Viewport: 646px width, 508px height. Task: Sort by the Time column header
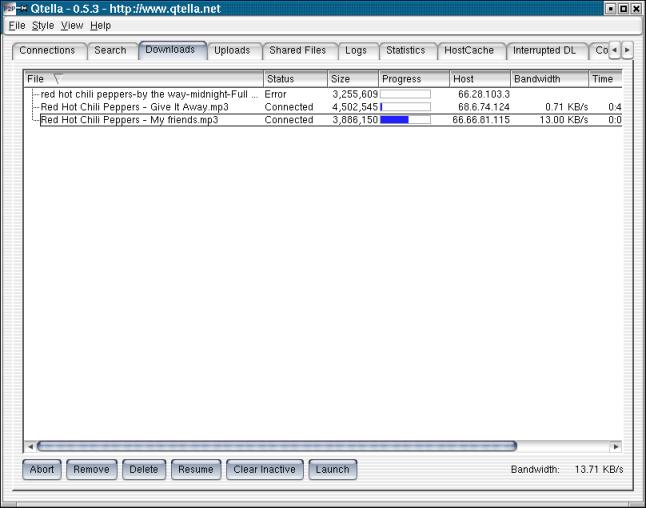[605, 79]
